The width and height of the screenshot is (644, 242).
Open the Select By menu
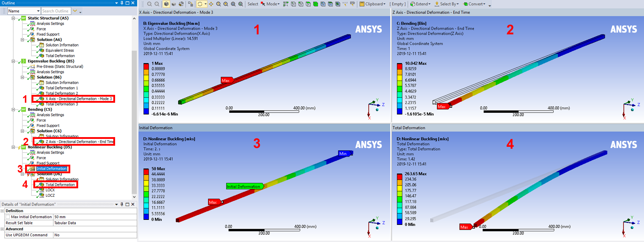pyautogui.click(x=447, y=4)
